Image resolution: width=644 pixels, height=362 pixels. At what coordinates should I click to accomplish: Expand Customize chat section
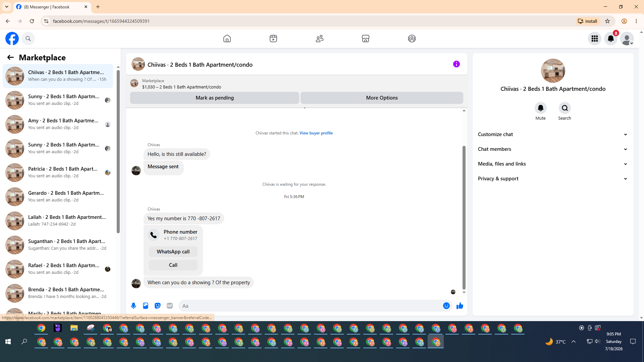(553, 134)
